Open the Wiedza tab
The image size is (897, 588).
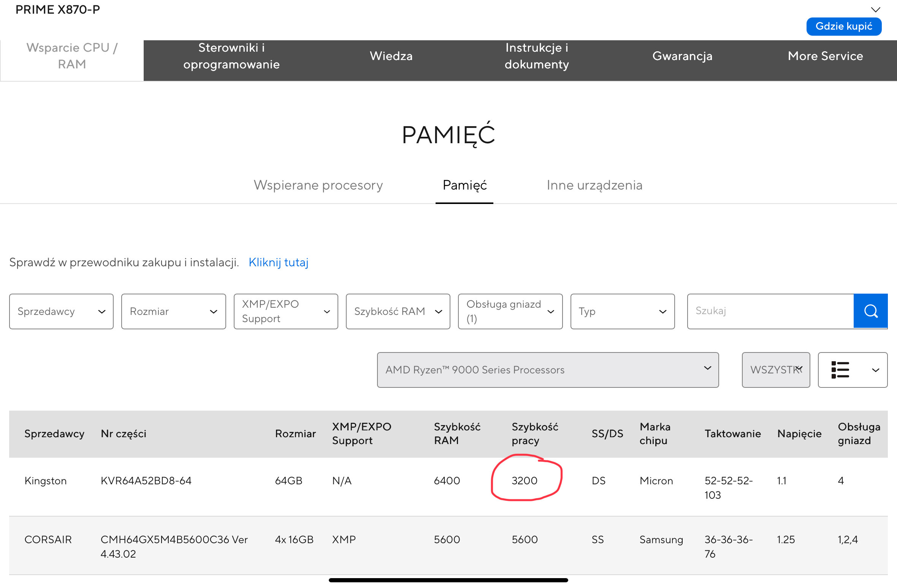tap(391, 56)
